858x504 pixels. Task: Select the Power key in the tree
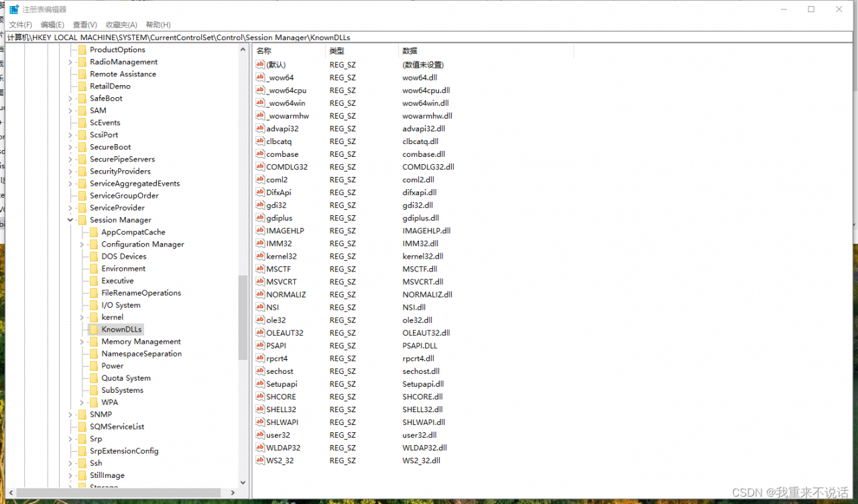click(x=112, y=366)
